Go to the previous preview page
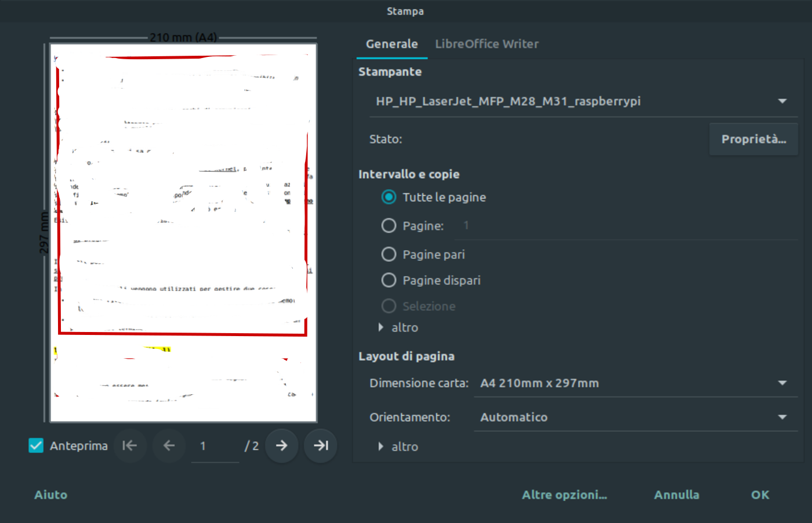Screen dimensions: 812x523 pyautogui.click(x=169, y=446)
